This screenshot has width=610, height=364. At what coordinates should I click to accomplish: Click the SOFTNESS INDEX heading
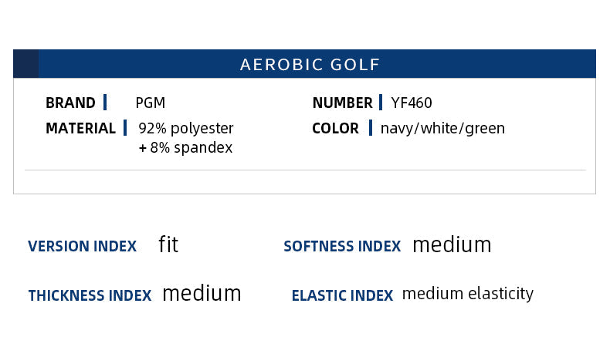coord(342,247)
